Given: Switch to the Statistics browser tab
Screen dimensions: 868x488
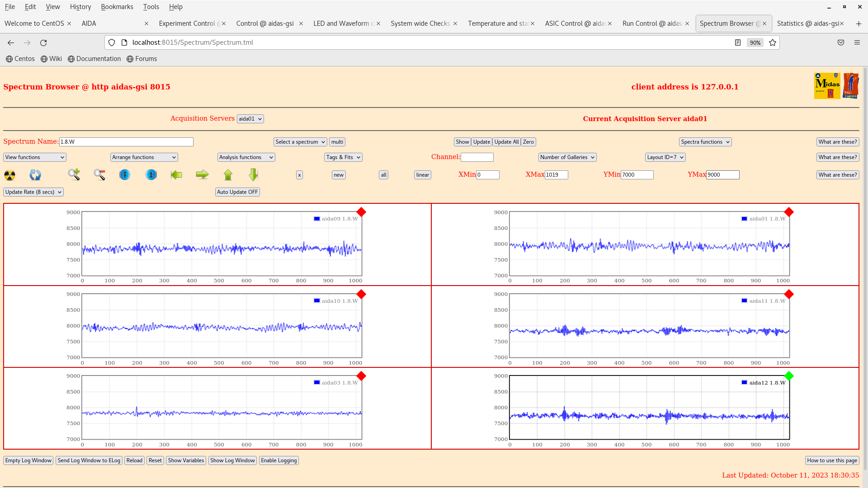Looking at the screenshot, I should click(807, 23).
